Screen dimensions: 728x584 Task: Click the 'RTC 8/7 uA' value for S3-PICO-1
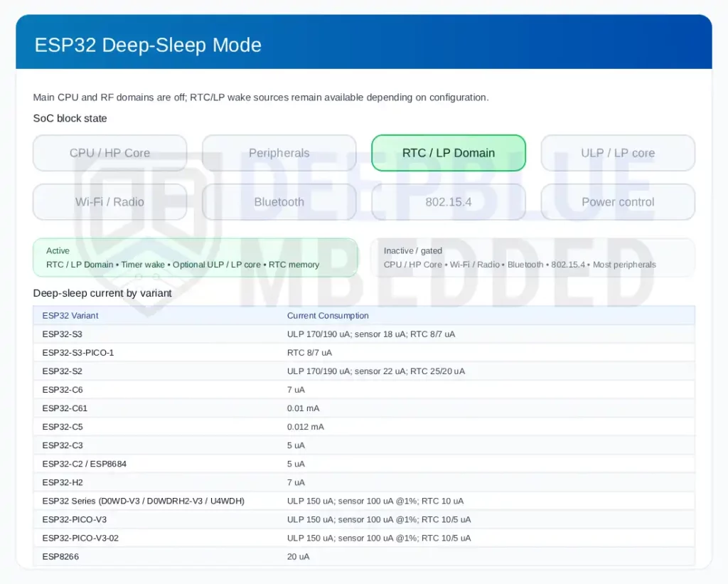[309, 353]
